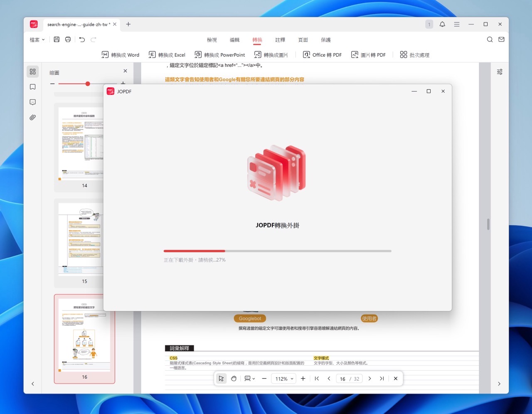Switch to the 註釋 annotation tab

[x=280, y=40]
